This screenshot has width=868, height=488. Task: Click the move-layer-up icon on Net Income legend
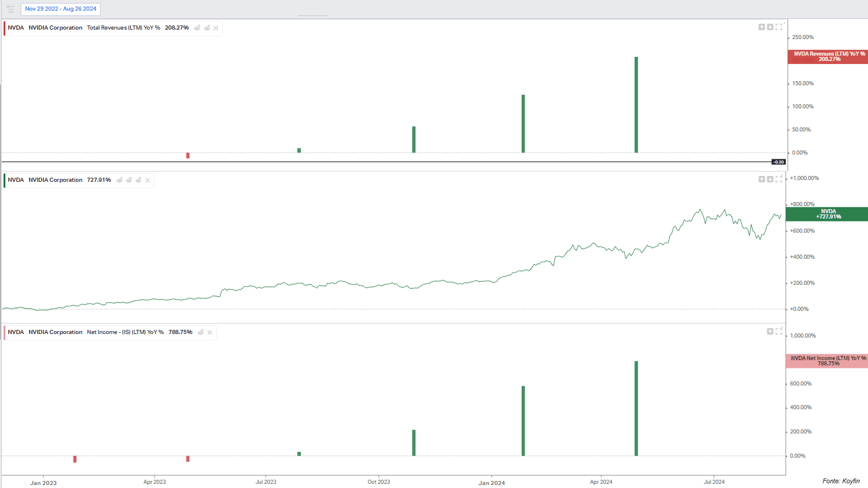201,332
